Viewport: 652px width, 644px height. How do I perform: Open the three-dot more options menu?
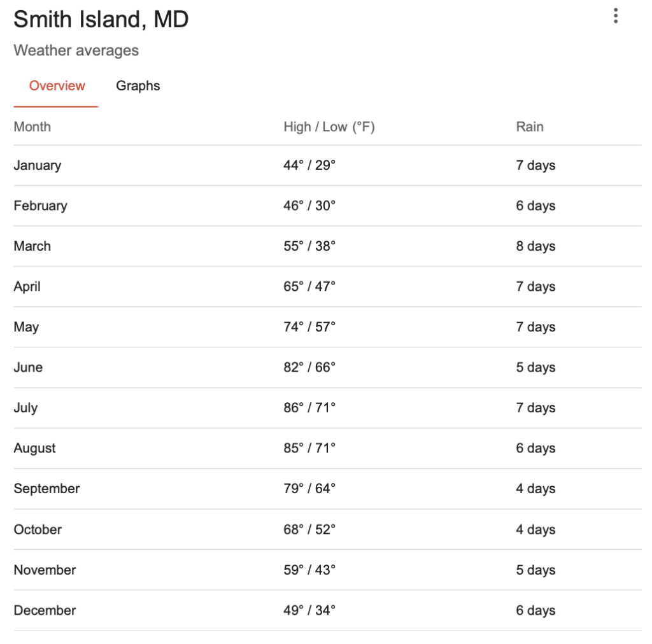point(616,16)
